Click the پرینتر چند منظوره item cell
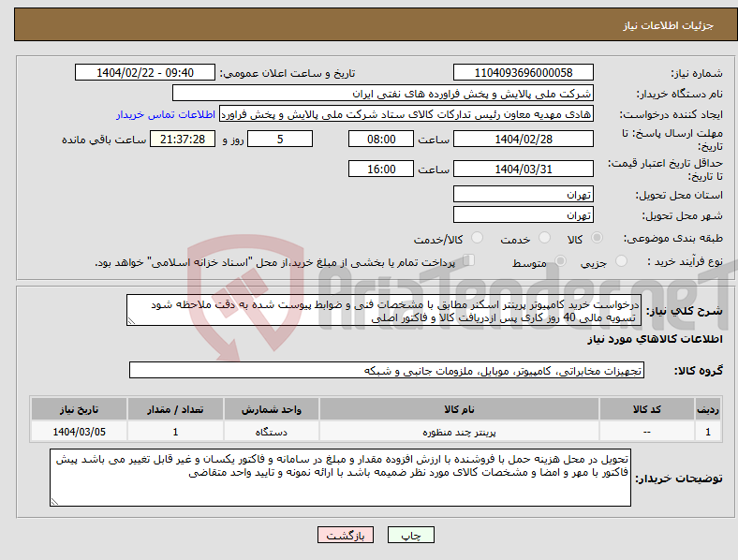Image resolution: width=738 pixels, height=560 pixels. pos(459,432)
